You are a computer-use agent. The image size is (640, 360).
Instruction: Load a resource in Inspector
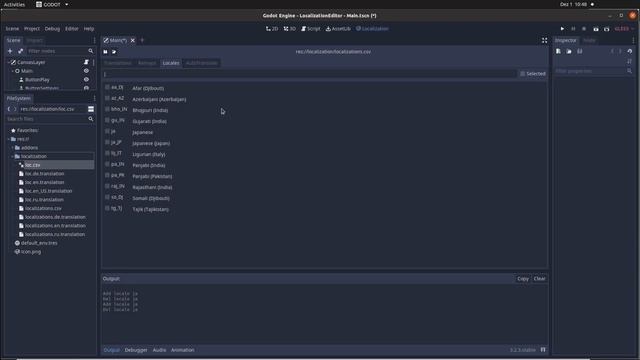pyautogui.click(x=569, y=51)
